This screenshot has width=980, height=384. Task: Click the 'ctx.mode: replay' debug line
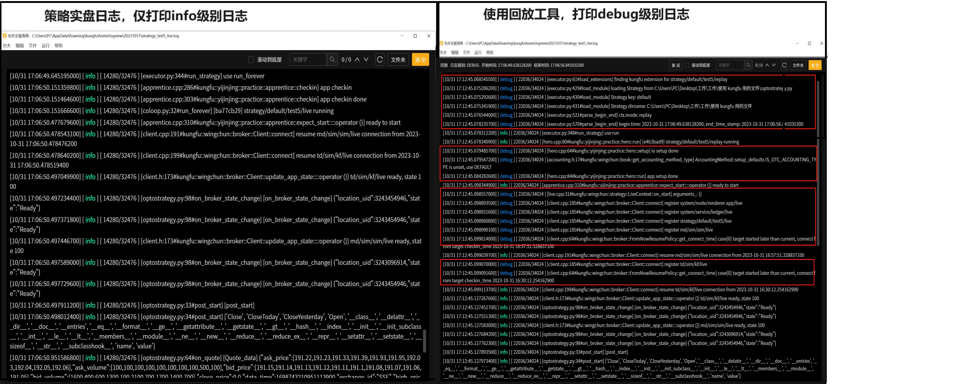tap(547, 115)
